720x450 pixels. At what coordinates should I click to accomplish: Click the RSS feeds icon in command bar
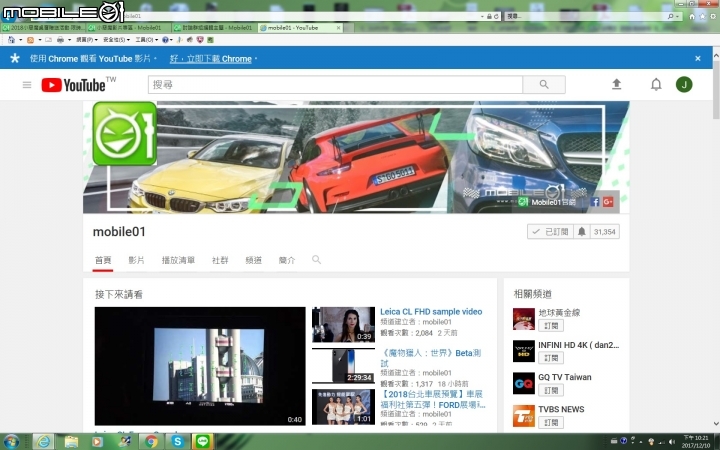[x=30, y=40]
